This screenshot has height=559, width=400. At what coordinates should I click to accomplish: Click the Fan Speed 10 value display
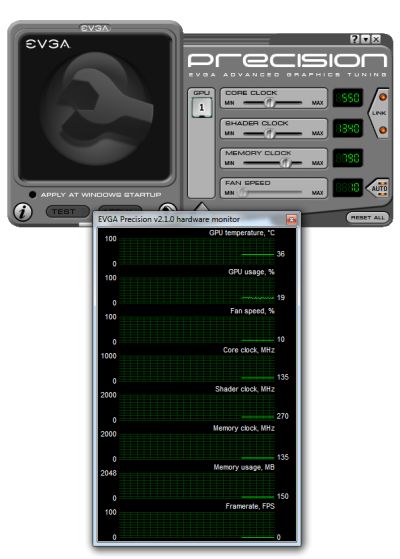[x=348, y=188]
